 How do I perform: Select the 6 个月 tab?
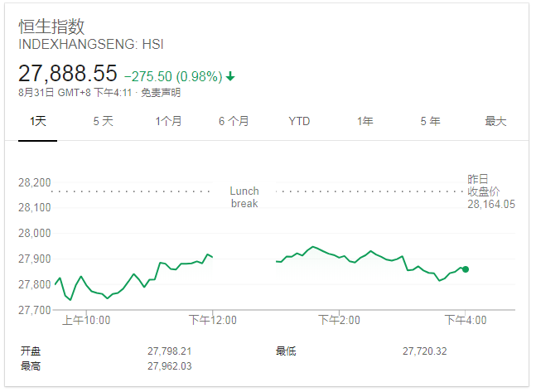pyautogui.click(x=234, y=121)
